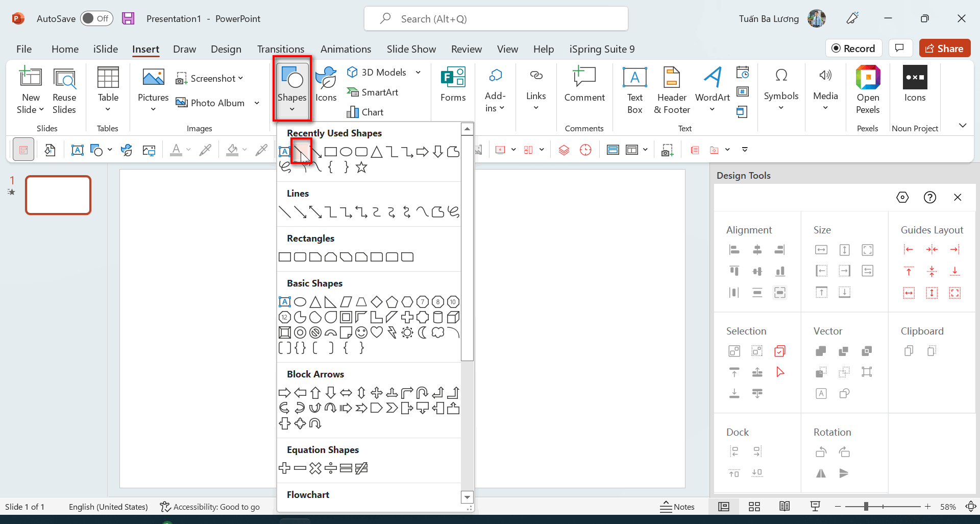
Task: Open the File tab
Action: point(24,49)
